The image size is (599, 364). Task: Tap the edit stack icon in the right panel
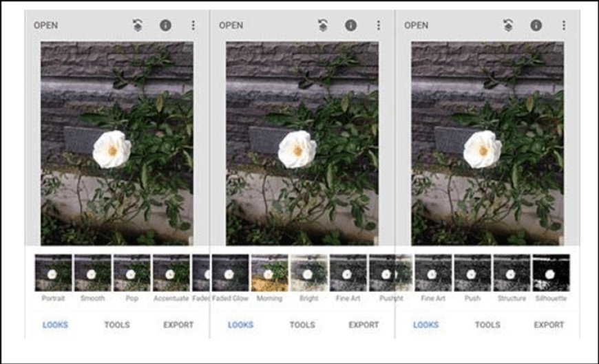pos(508,25)
